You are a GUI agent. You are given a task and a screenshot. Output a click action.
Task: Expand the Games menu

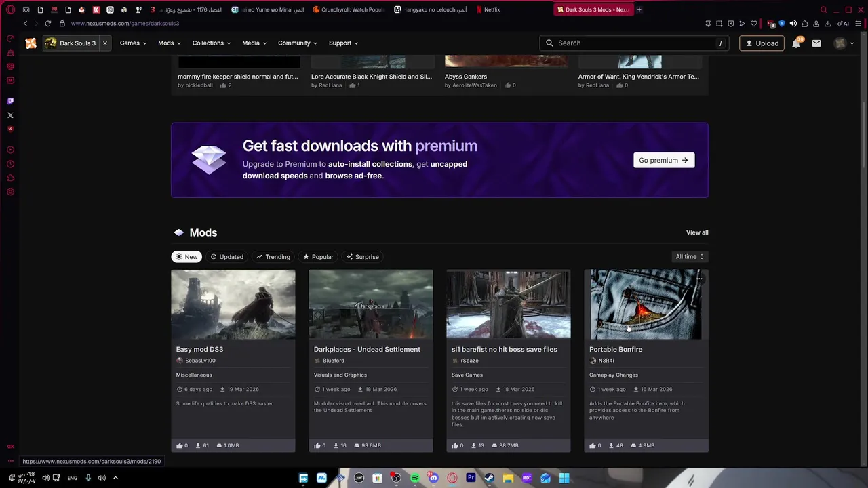(x=133, y=43)
